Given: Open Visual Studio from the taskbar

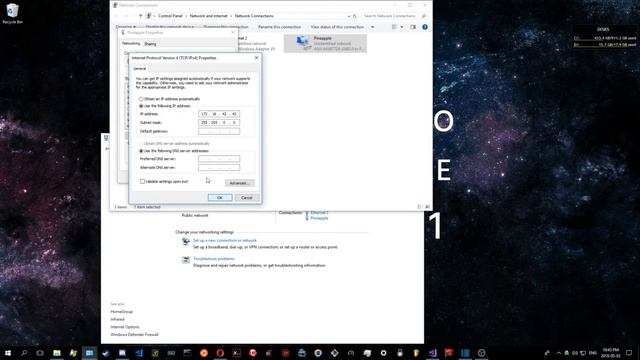Looking at the screenshot, I should click(432, 353).
